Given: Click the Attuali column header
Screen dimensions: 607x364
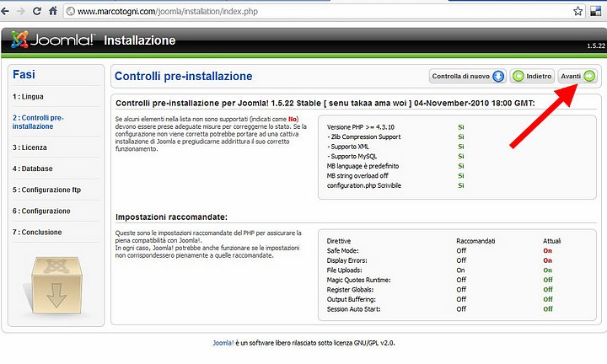Looking at the screenshot, I should (551, 241).
